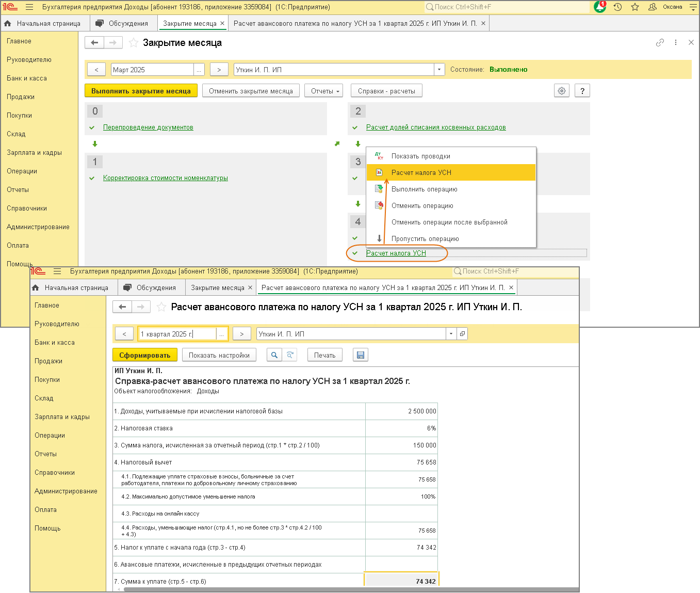The height and width of the screenshot is (593, 700).
Task: Go to previous month before Март 2025 field
Action: coord(96,70)
